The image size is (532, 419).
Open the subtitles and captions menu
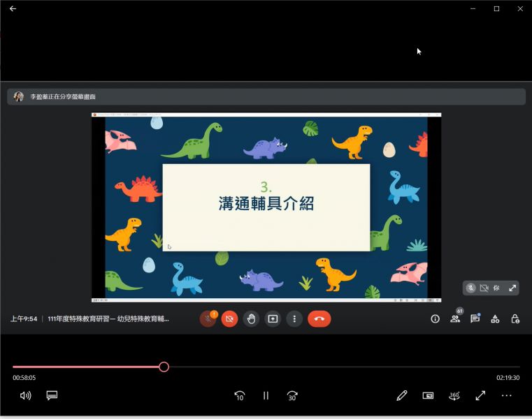pos(52,395)
